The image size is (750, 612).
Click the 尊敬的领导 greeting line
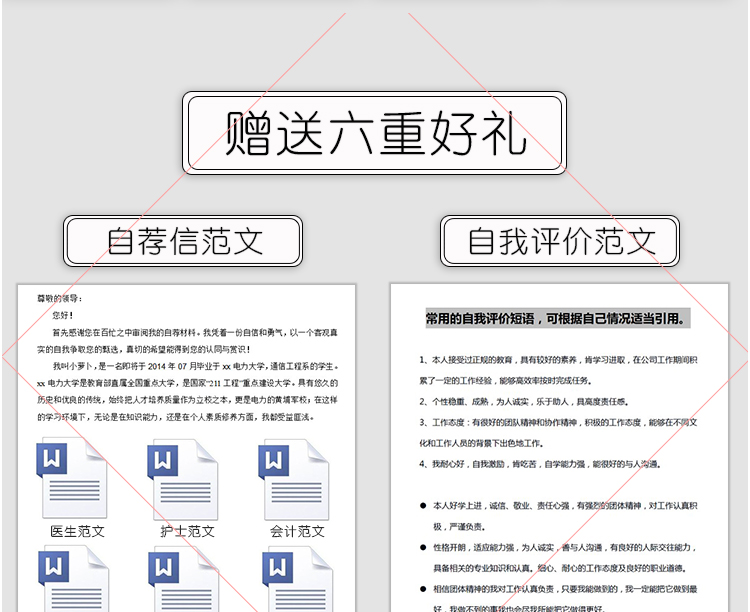(x=60, y=299)
